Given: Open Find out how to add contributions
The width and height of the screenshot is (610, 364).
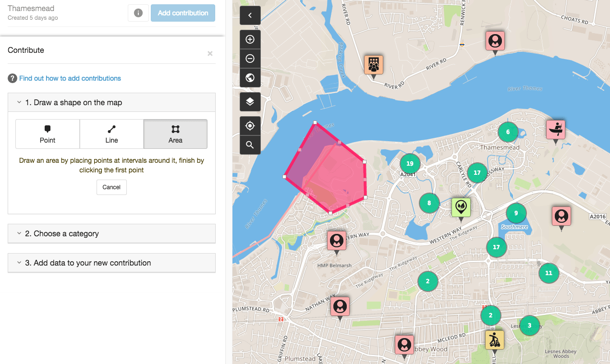Looking at the screenshot, I should coord(69,78).
